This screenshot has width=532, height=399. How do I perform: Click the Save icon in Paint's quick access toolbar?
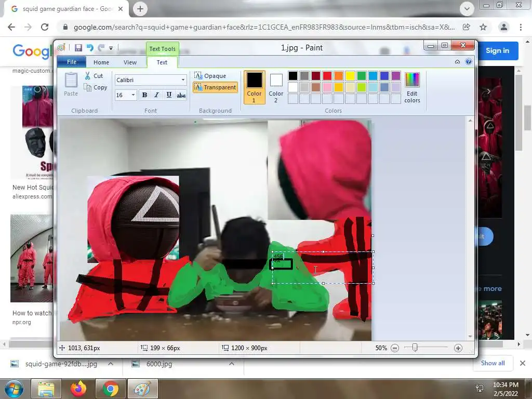click(x=78, y=48)
